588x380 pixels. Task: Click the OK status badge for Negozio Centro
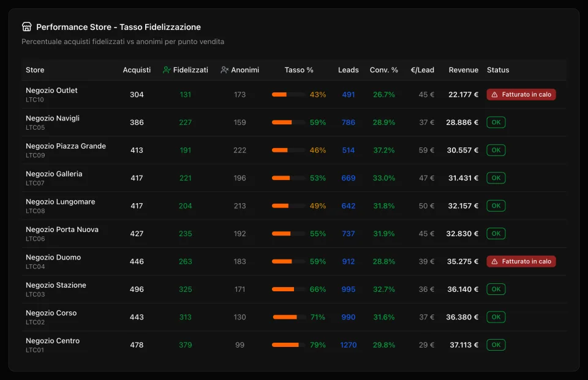pos(496,345)
